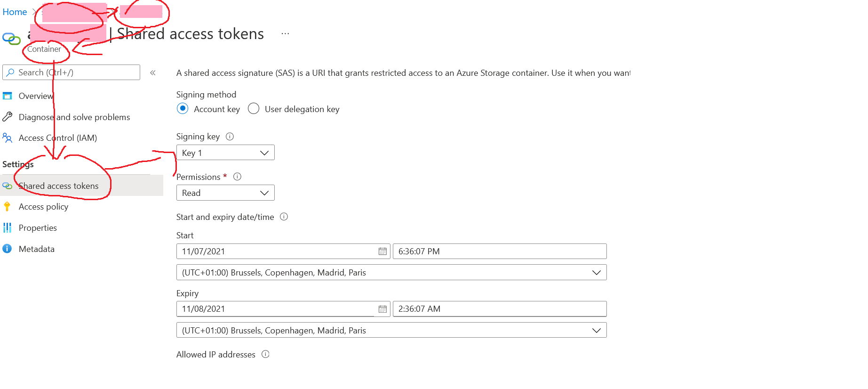Open Access Control (IAM) page

click(57, 138)
